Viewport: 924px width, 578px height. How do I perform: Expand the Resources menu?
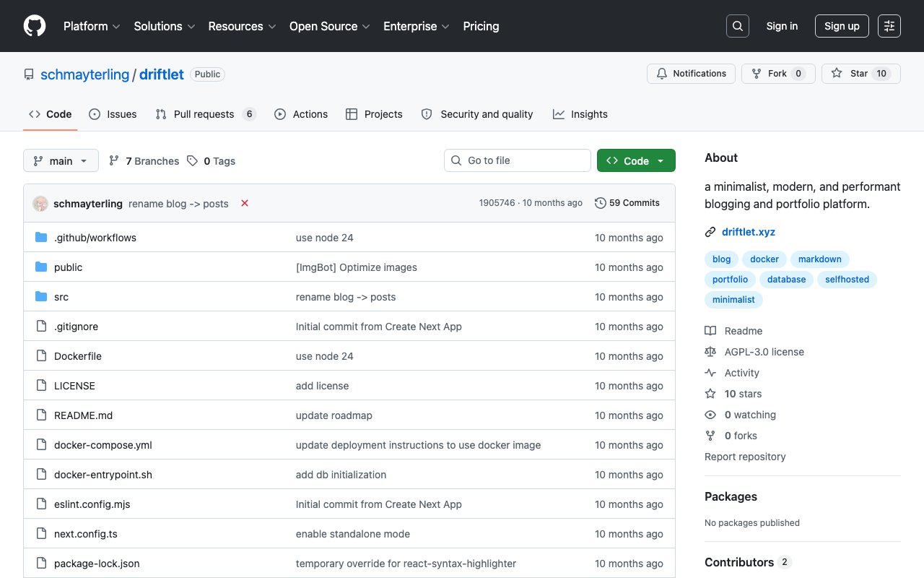tap(242, 26)
